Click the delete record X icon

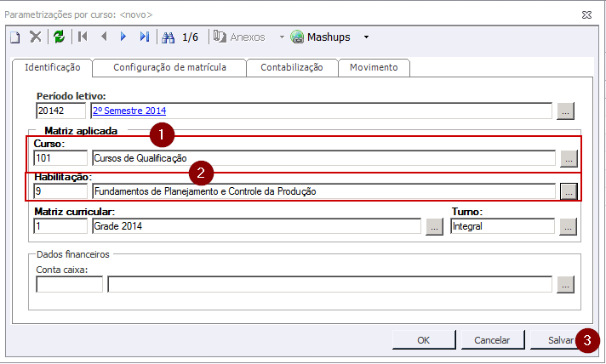35,37
